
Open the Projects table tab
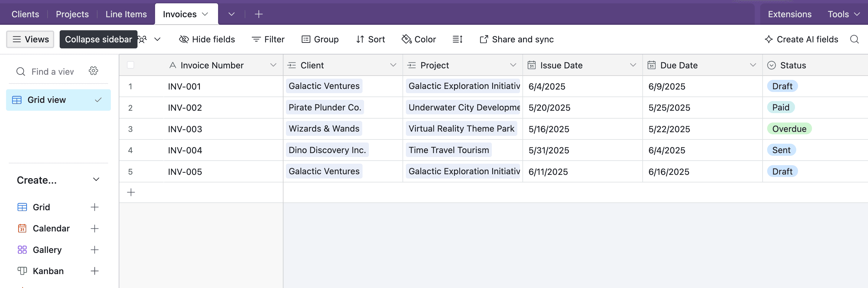tap(72, 14)
